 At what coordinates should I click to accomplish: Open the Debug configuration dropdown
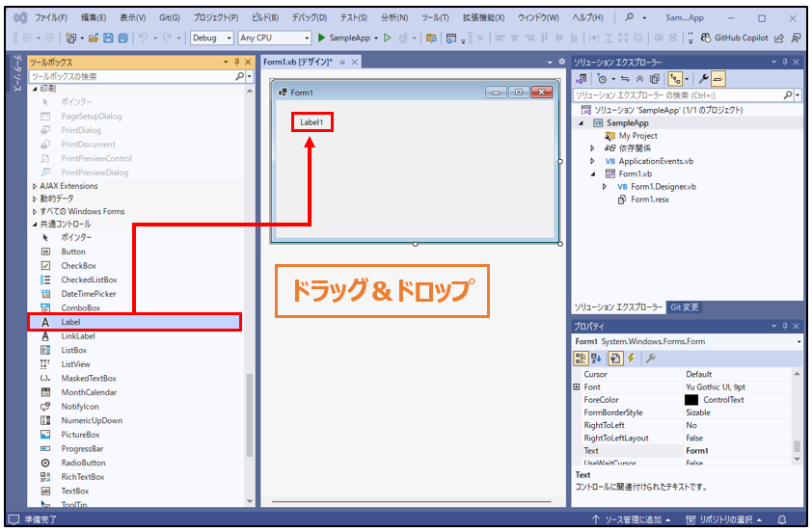211,38
